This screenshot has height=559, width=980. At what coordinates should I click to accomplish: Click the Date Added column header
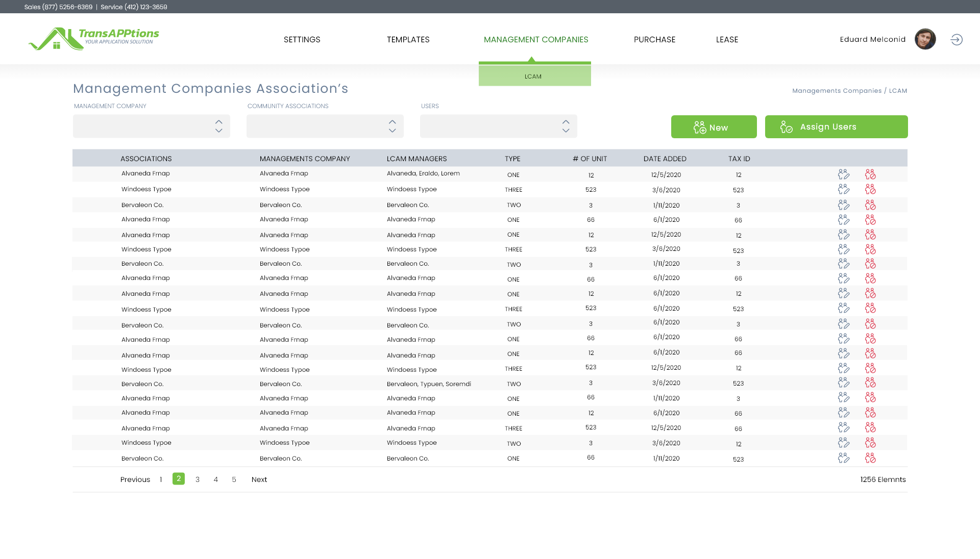[665, 159]
